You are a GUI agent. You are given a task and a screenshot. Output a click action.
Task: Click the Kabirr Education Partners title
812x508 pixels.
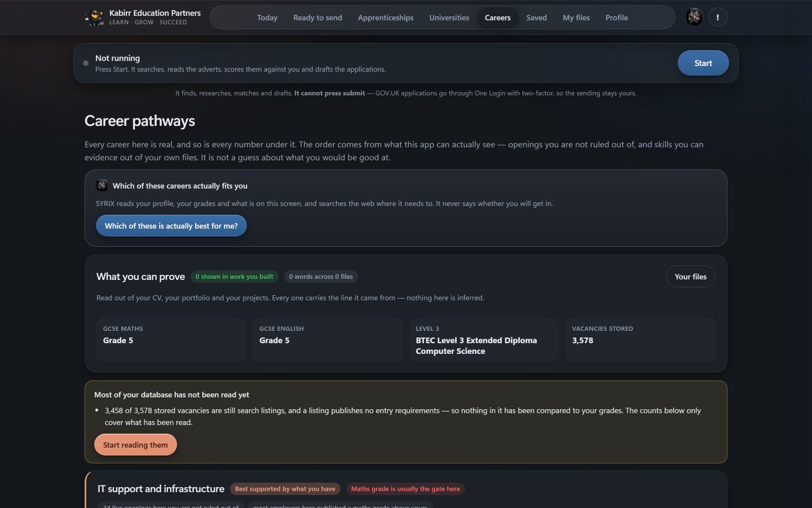tap(155, 13)
